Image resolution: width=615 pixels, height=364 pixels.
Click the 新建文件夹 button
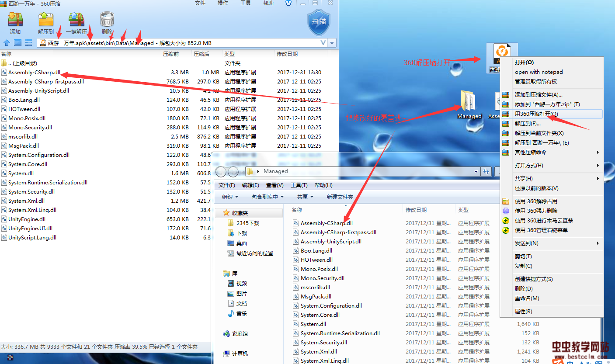click(340, 197)
